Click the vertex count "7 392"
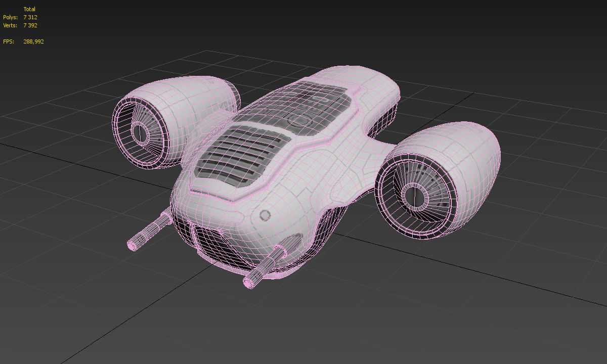Viewport: 607px width, 364px height. (x=30, y=25)
